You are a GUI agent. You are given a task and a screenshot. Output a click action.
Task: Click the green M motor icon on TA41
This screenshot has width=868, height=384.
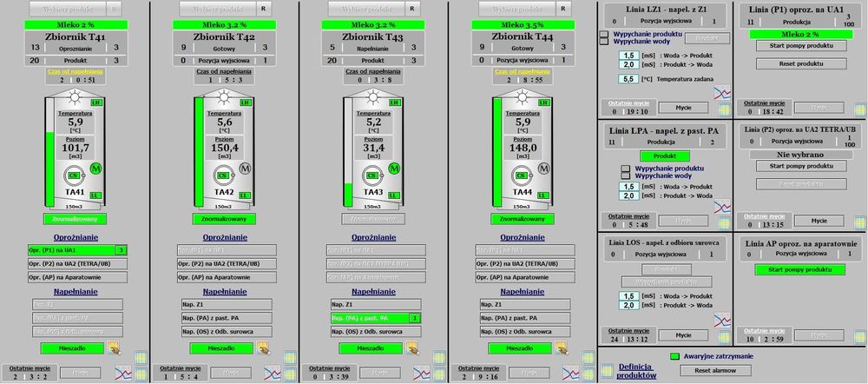[95, 169]
